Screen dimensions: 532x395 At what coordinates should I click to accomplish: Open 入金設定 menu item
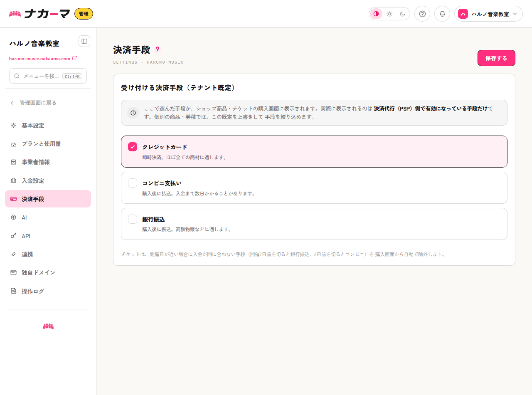point(48,181)
